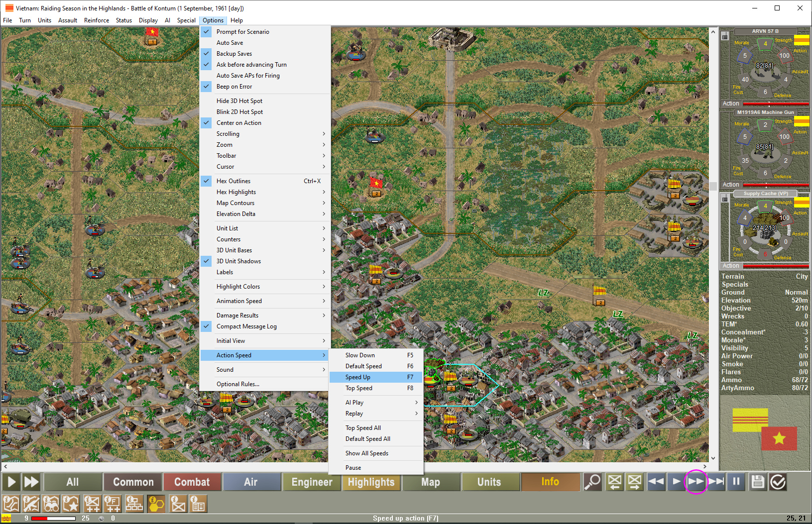Viewport: 812px width, 524px height.
Task: Click the single-arrow play button left of the All tab
Action: coord(11,482)
